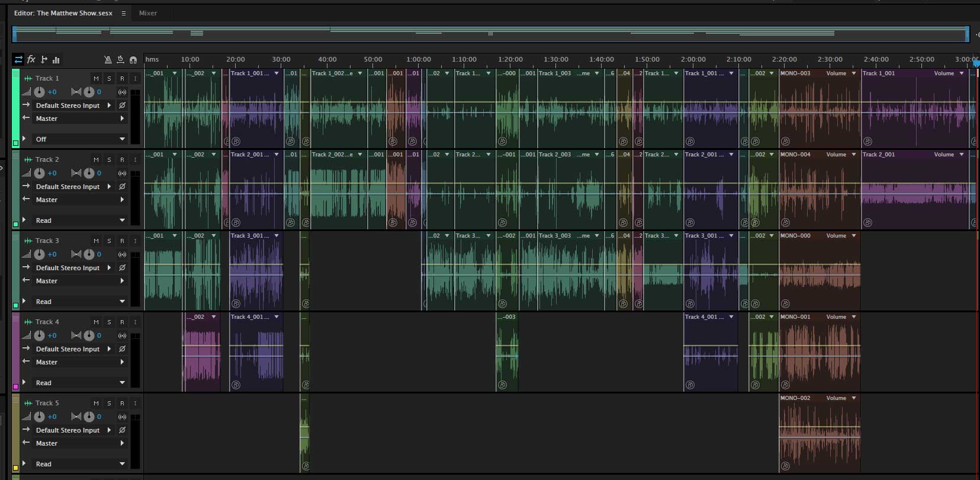Image resolution: width=980 pixels, height=480 pixels.
Task: Select MONO-000 clip in Track 3
Action: point(820,271)
